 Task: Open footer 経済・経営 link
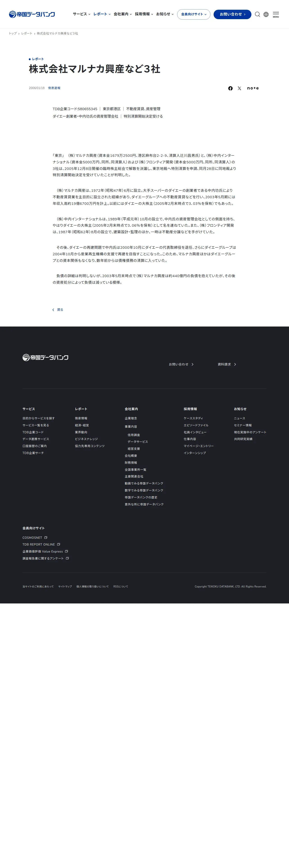[x=82, y=425]
